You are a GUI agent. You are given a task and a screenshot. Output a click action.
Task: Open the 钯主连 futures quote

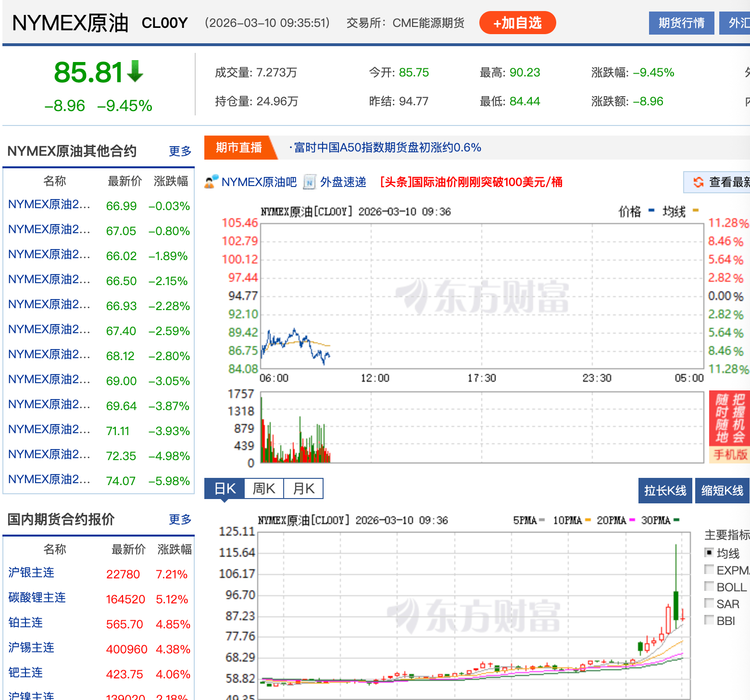point(25,673)
